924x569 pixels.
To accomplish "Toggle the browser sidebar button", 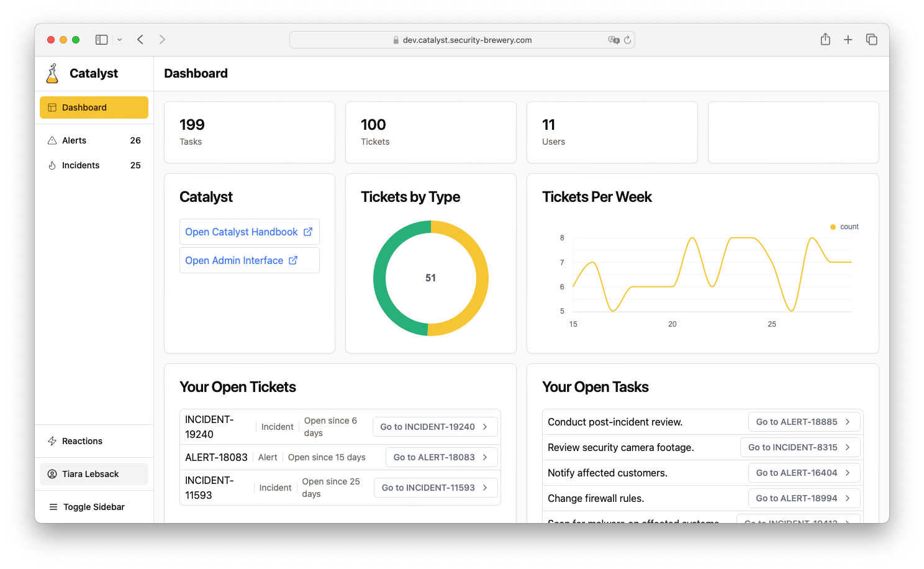I will [101, 39].
